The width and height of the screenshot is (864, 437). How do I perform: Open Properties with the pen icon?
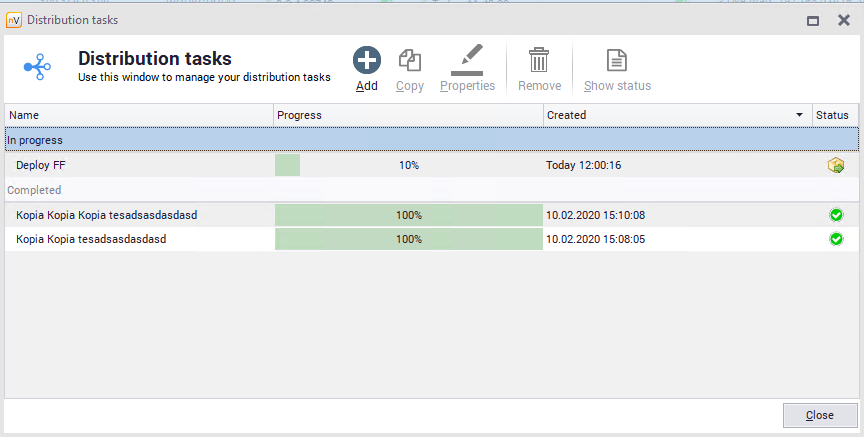coord(467,61)
